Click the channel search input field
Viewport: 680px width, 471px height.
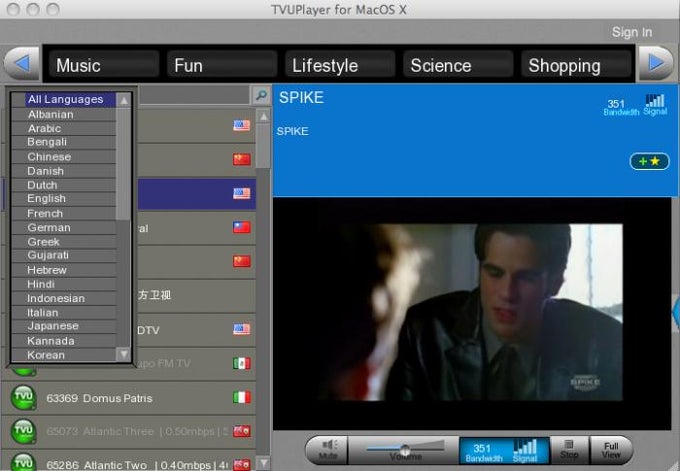click(x=193, y=95)
